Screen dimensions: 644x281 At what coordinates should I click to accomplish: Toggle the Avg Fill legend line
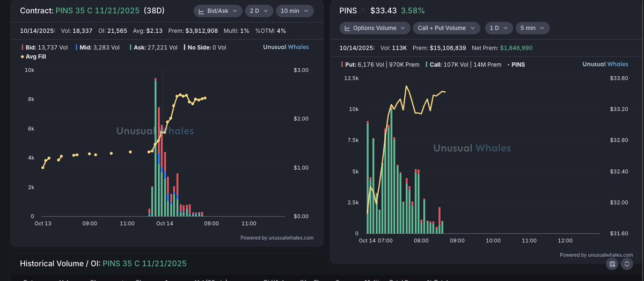pyautogui.click(x=35, y=56)
